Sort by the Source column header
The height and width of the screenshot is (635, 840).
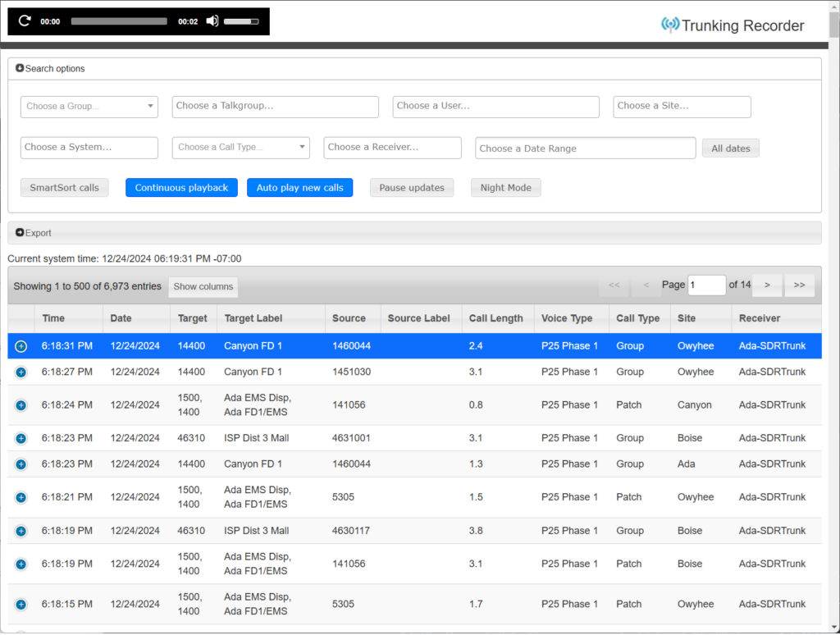click(353, 318)
